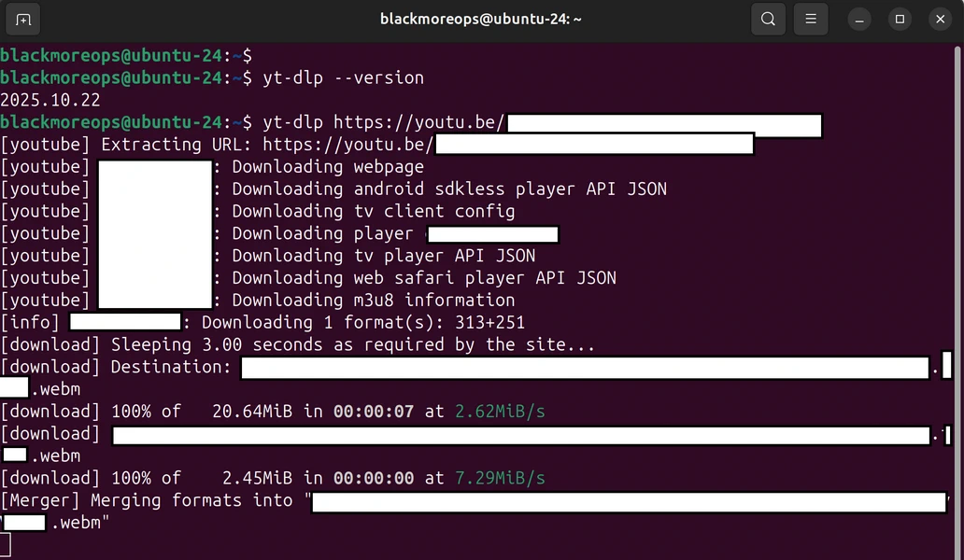Click the URL on the Extracting URL line
The width and height of the screenshot is (964, 560).
347,145
